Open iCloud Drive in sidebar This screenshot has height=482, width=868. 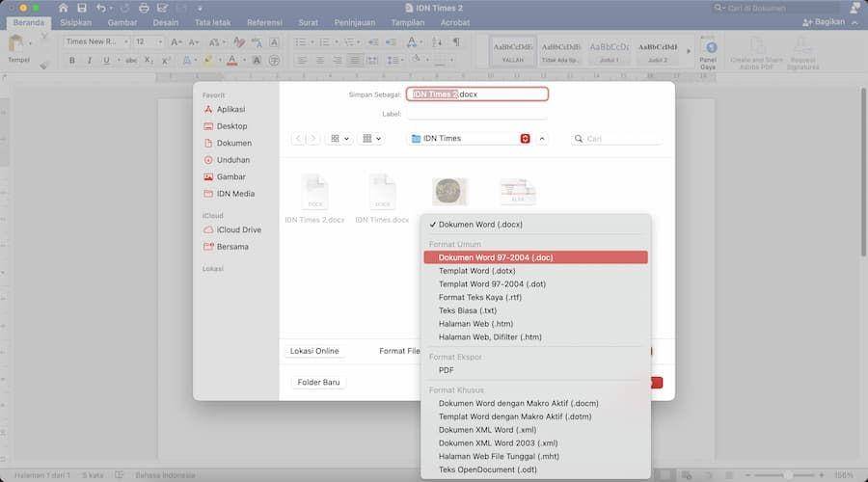tap(232, 229)
